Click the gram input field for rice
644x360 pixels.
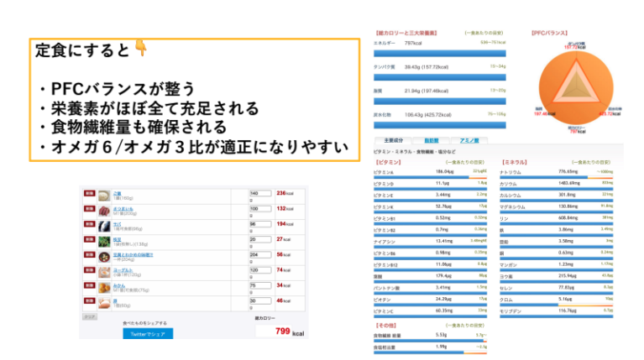click(260, 192)
